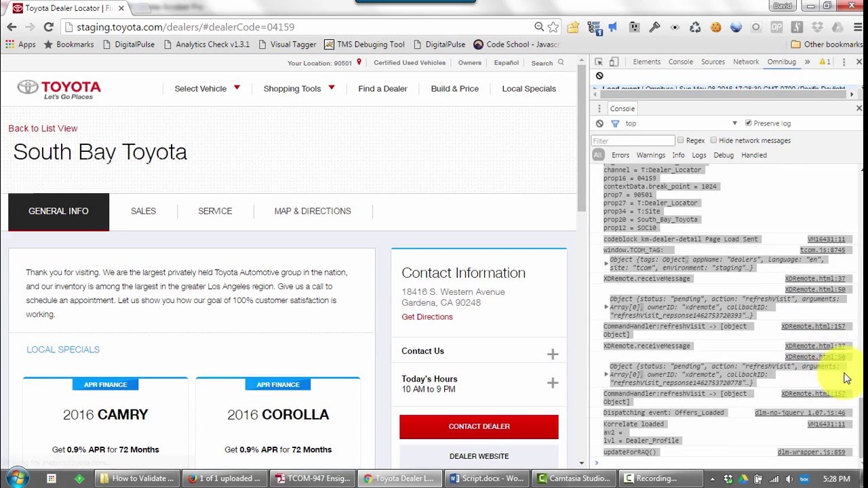The width and height of the screenshot is (868, 488).
Task: Open the Select Vehicle dropdown
Action: tap(208, 89)
